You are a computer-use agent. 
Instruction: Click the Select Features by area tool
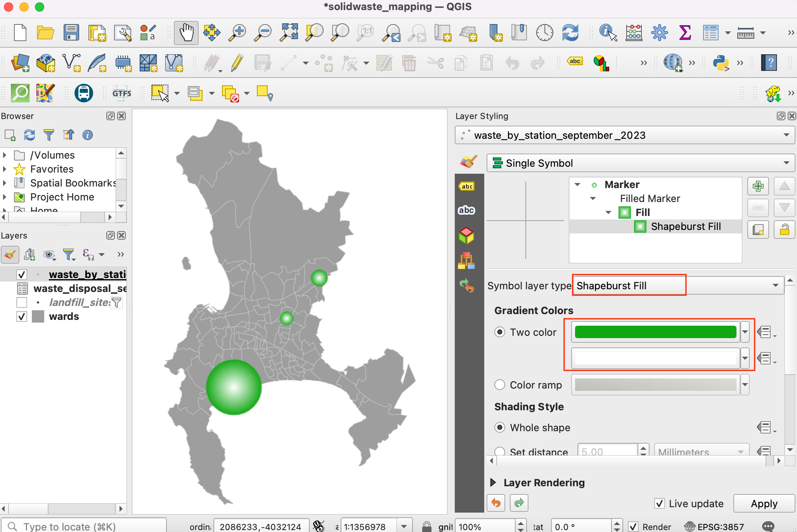[160, 93]
